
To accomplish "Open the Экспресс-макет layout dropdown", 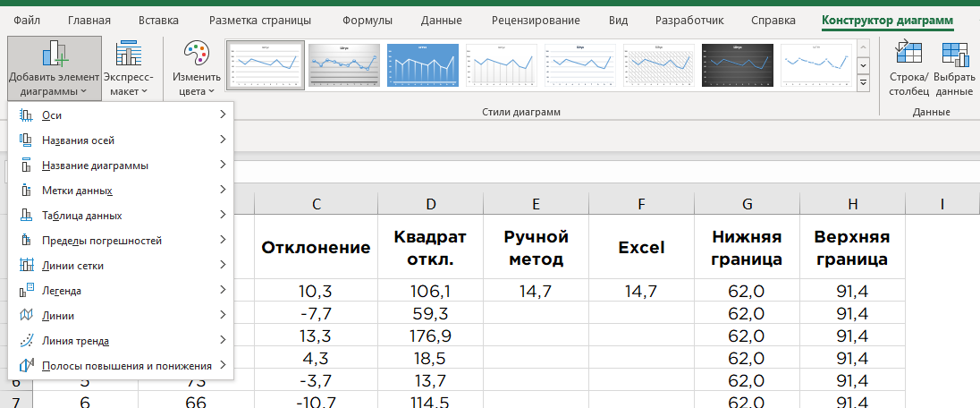I will [x=129, y=68].
